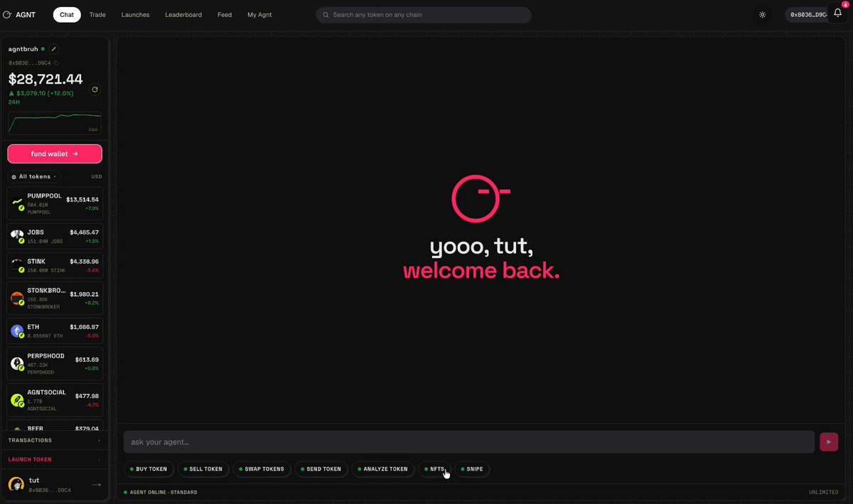Focus the ask your agent input
Image resolution: width=853 pixels, height=504 pixels.
469,442
